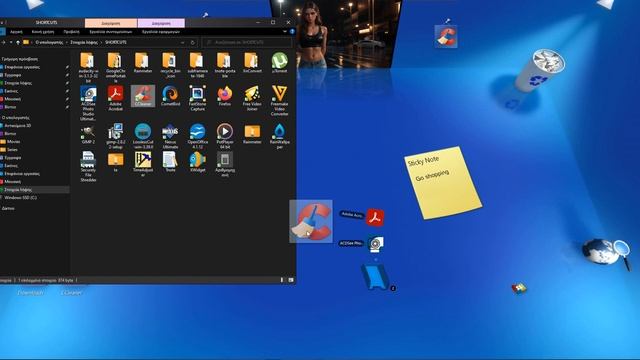Select the Adobe Acrobat shortcut in Explorer

pos(116,98)
